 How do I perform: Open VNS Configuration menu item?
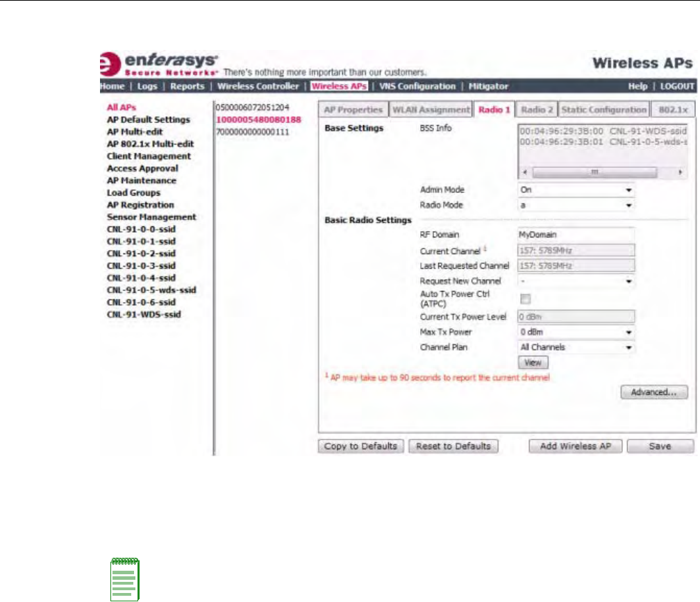point(417,86)
